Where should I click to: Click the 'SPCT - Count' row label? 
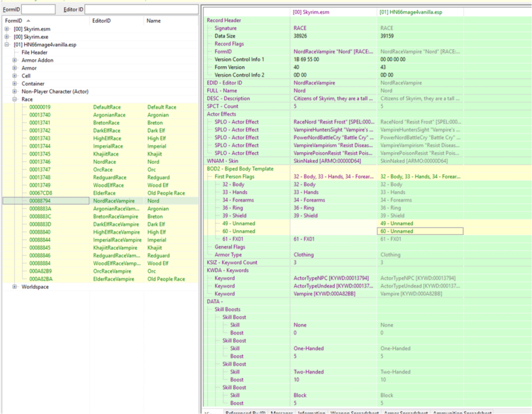pos(222,107)
